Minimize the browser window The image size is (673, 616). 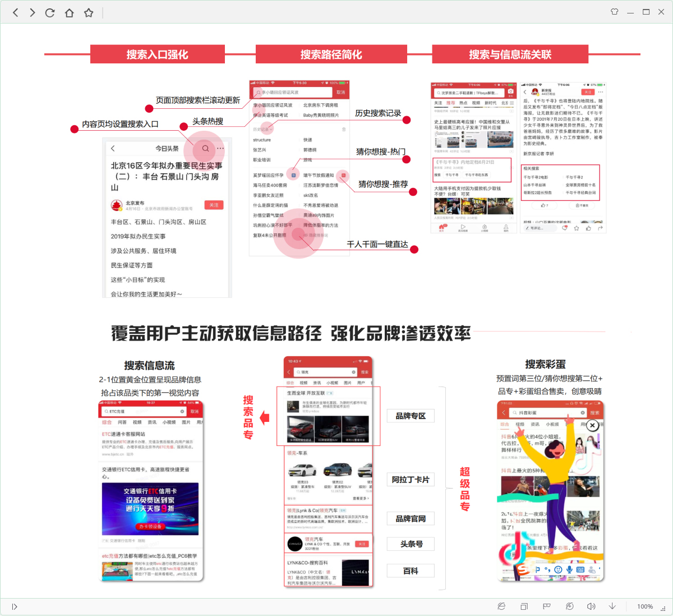(630, 12)
